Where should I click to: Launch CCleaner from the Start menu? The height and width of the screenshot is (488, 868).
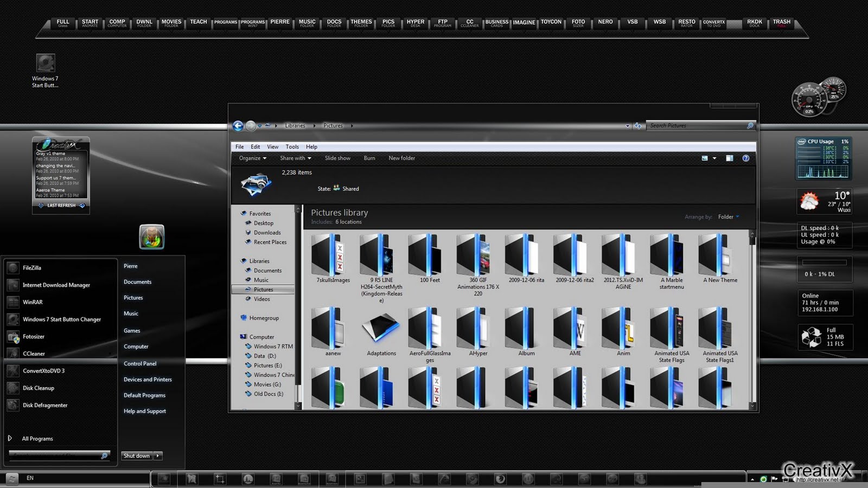coord(34,354)
